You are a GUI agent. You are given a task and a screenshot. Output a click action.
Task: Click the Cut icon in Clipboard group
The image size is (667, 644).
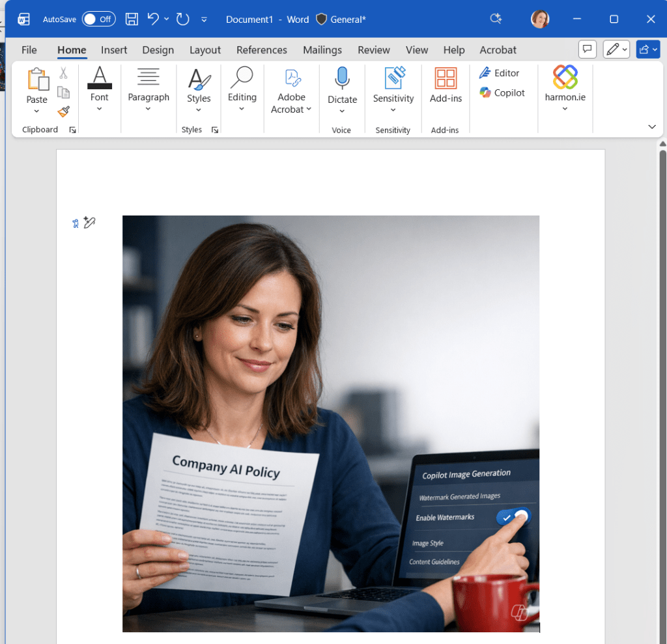coord(63,72)
